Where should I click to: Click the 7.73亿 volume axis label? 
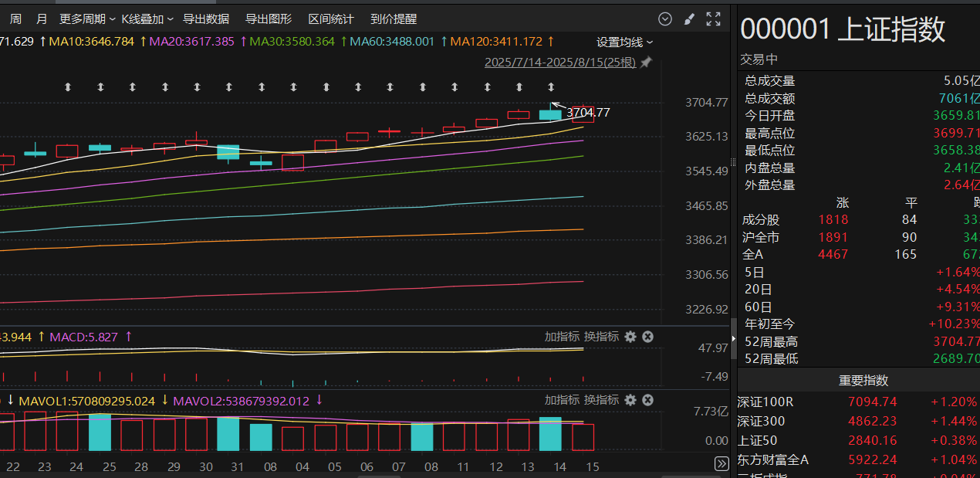pos(711,412)
